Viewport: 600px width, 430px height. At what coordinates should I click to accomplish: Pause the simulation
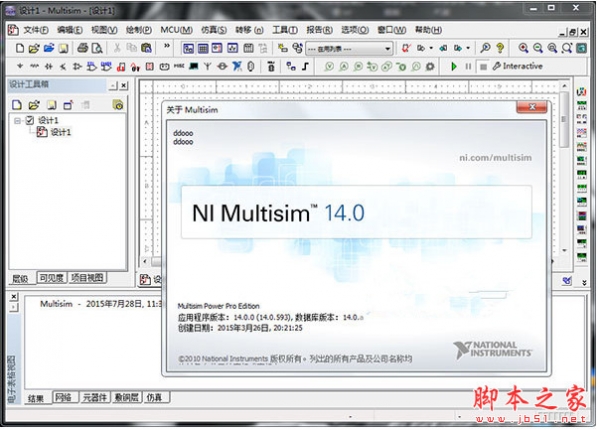(x=468, y=66)
